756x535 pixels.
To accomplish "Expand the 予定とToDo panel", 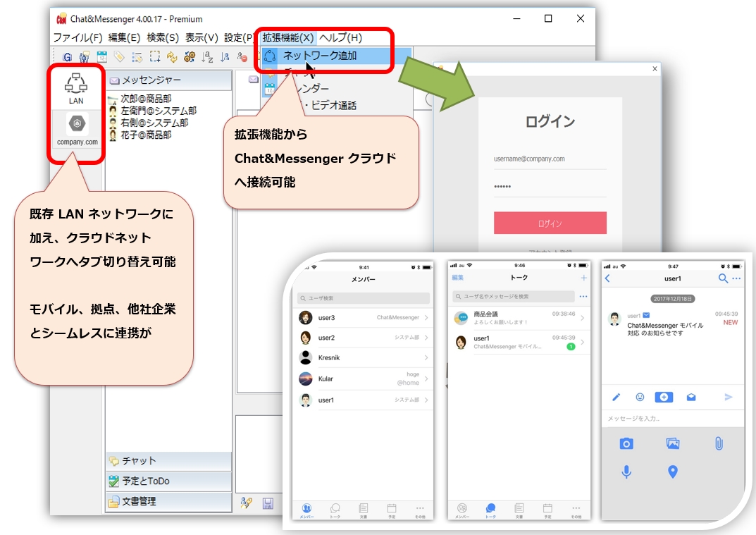I will point(169,481).
